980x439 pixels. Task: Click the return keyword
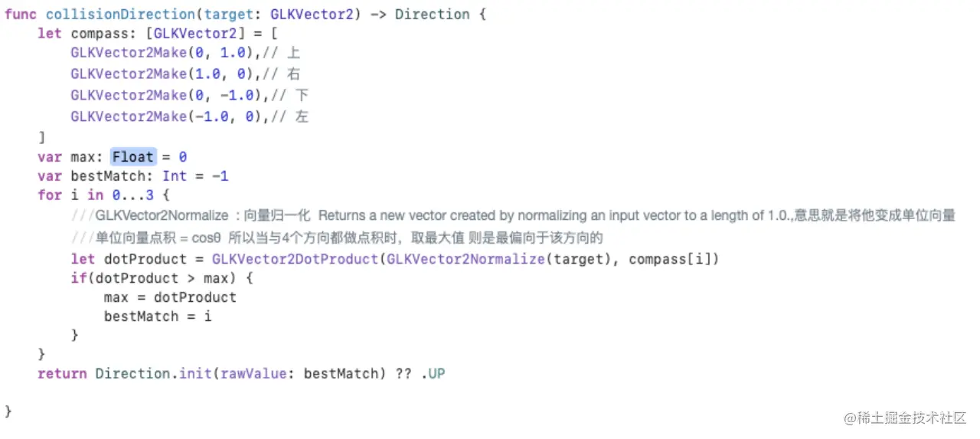[62, 374]
